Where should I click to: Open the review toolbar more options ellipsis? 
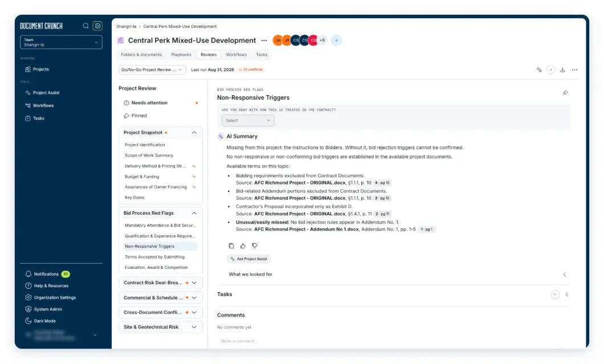[574, 69]
